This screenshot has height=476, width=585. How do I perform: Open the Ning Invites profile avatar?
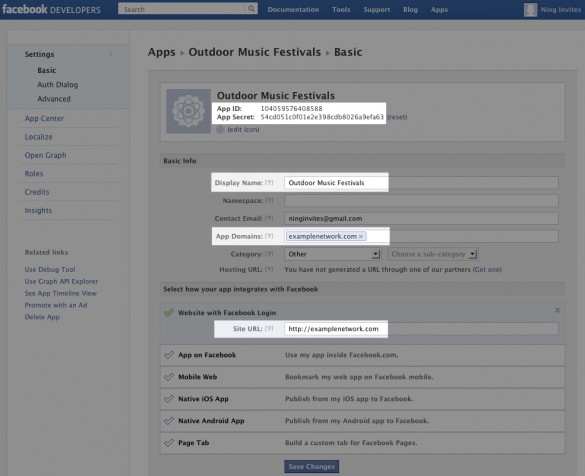click(x=530, y=10)
